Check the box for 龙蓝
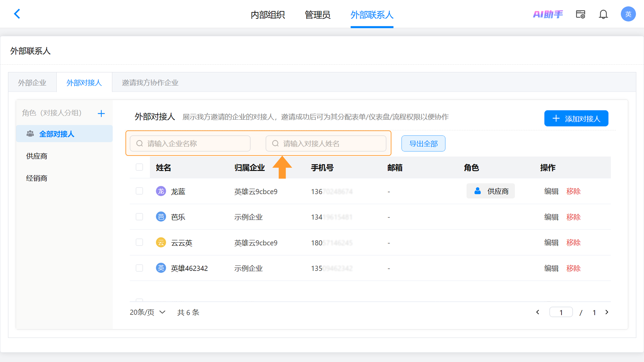This screenshot has width=644, height=362. [139, 191]
